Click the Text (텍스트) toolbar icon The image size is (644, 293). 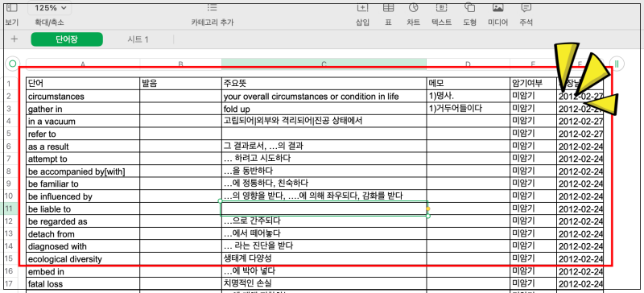click(x=441, y=8)
